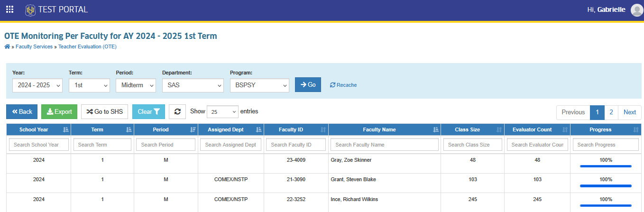Screen dimensions: 644x212
Task: Focus the Search Faculty ID field
Action: tap(296, 145)
